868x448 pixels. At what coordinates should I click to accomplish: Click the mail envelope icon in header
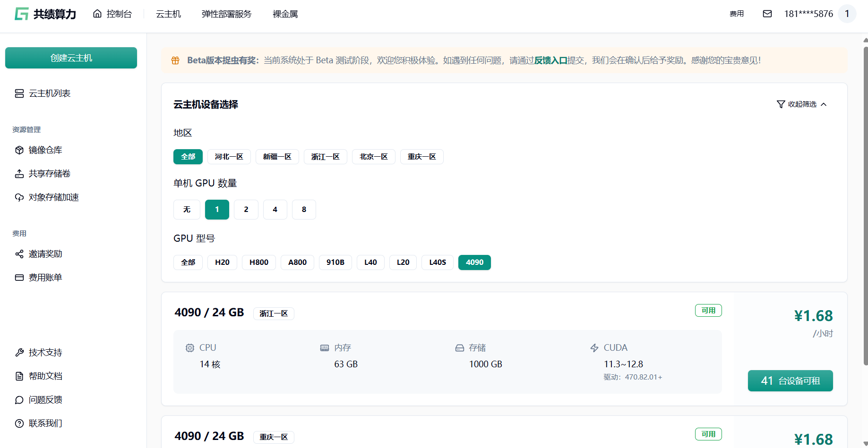(767, 14)
